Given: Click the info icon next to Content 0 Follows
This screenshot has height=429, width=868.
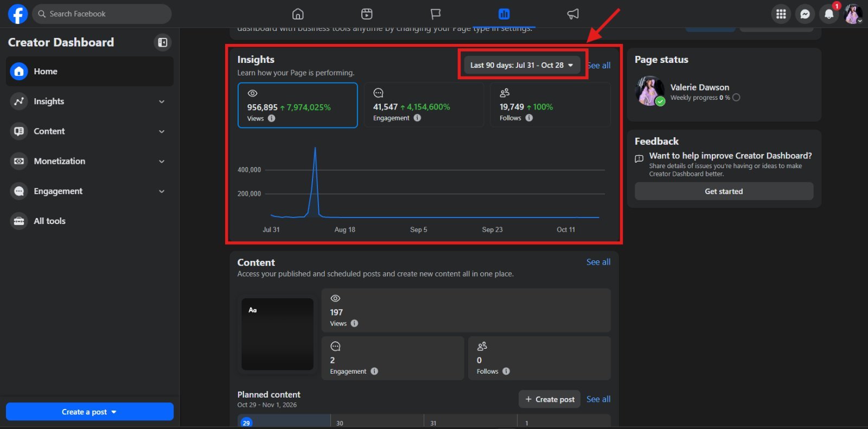Looking at the screenshot, I should coord(506,371).
